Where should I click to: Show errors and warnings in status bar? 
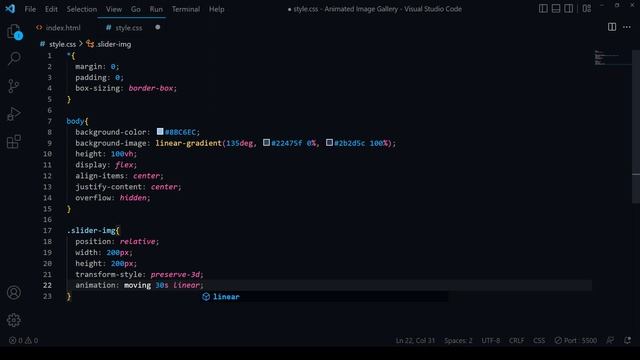coord(23,340)
